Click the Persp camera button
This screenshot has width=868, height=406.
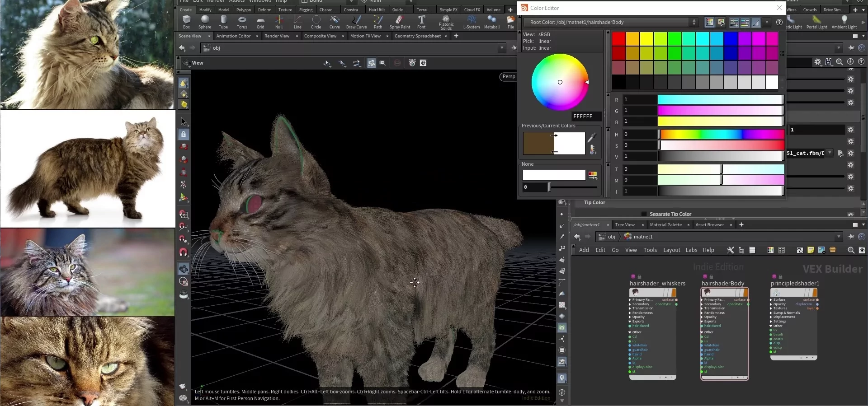coord(509,77)
